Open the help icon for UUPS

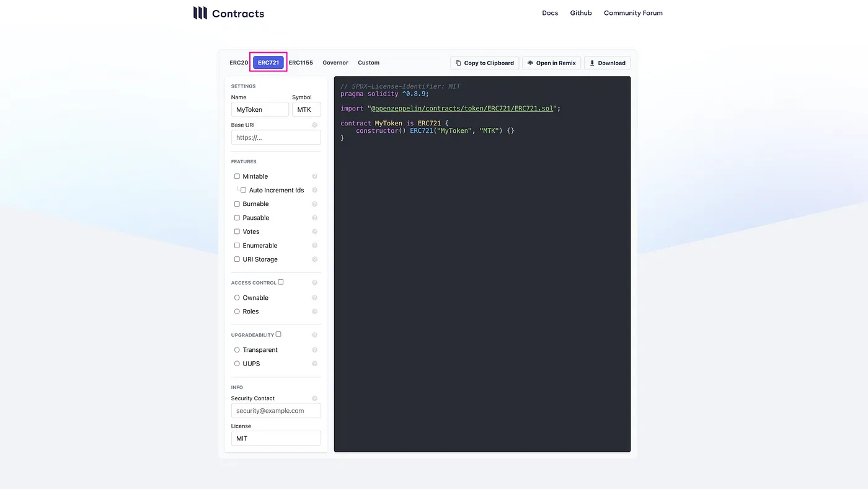click(314, 364)
